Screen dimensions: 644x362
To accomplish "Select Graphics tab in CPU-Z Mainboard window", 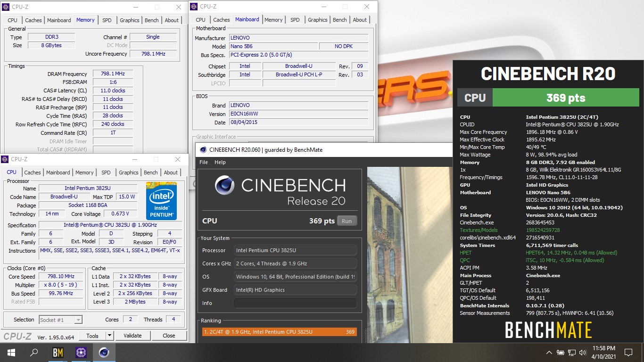I will click(x=318, y=20).
